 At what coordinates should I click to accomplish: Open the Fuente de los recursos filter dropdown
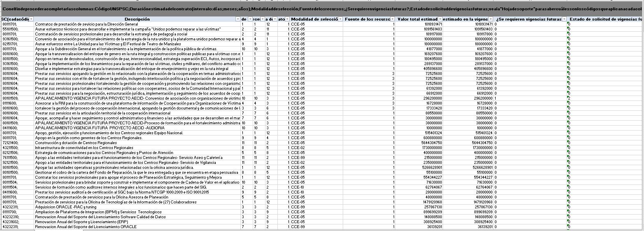pos(393,19)
